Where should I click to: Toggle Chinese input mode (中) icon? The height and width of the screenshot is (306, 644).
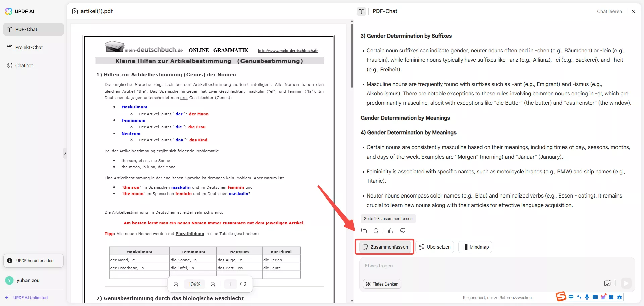point(571,297)
